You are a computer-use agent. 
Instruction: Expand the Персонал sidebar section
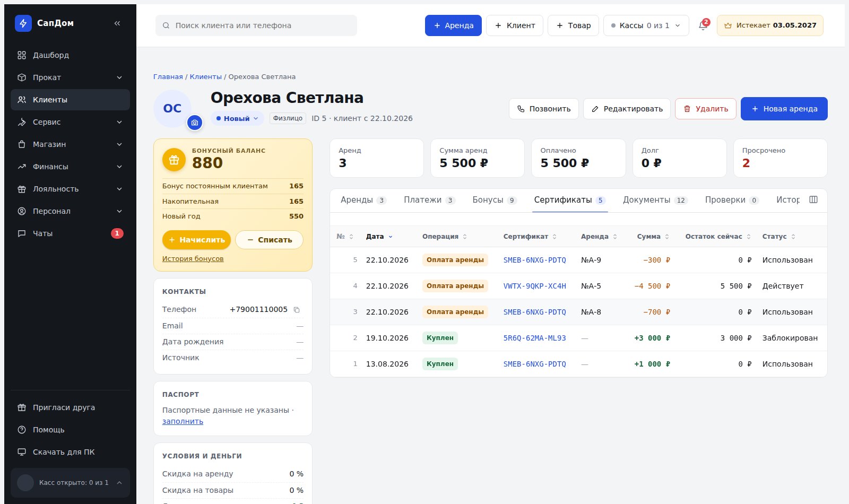70,211
